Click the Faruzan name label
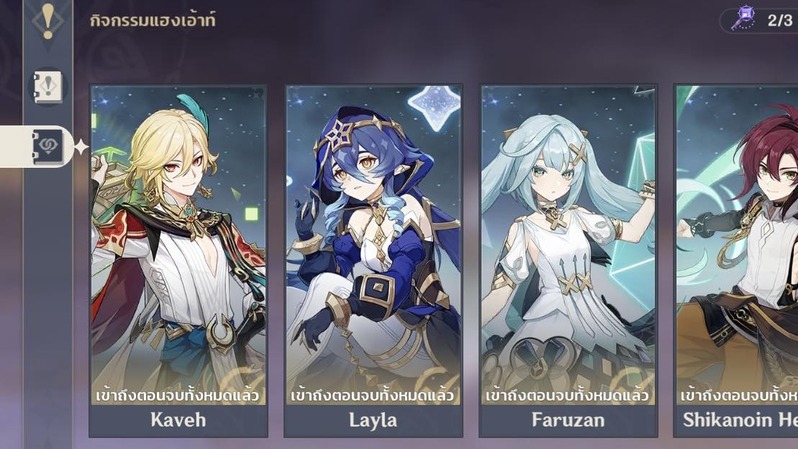Image resolution: width=798 pixels, height=449 pixels. [568, 420]
